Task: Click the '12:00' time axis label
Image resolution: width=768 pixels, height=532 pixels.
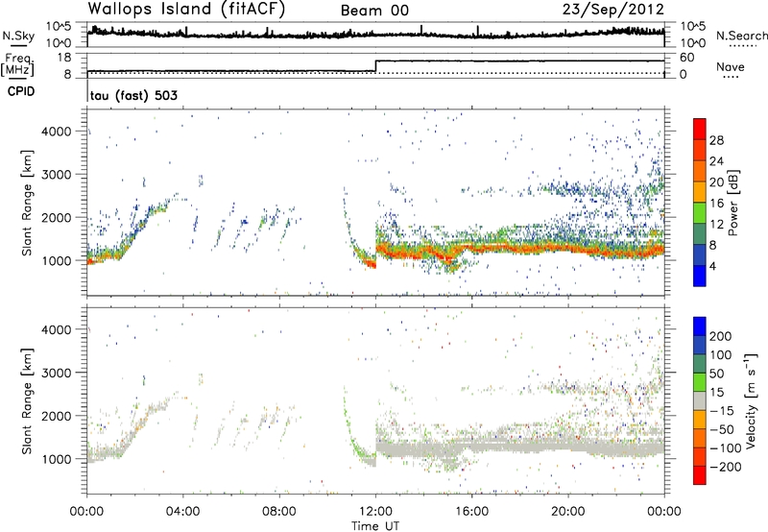Action: 375,512
